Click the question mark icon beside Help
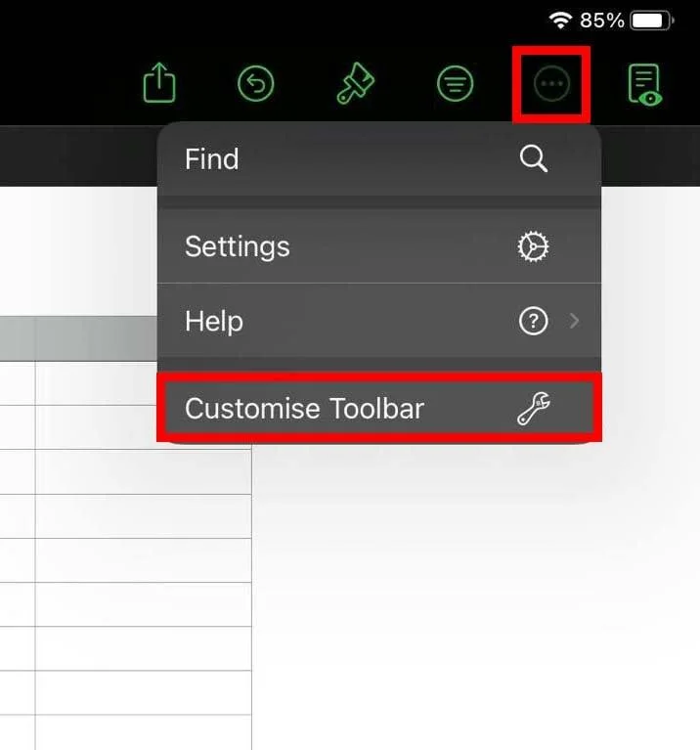 (533, 321)
